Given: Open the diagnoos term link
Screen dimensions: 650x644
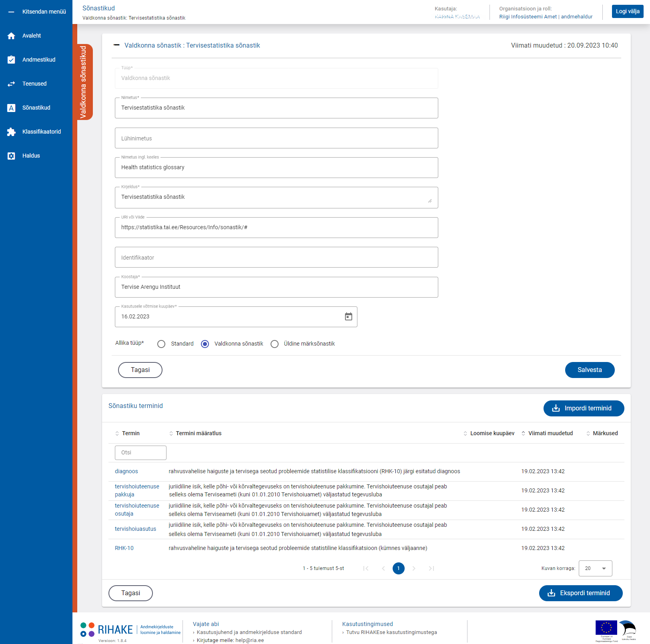Looking at the screenshot, I should (126, 472).
